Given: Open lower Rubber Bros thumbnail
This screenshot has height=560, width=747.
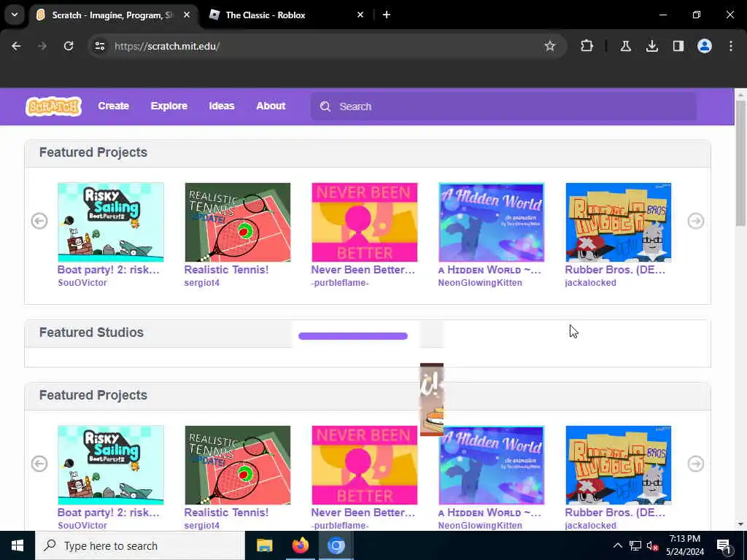Looking at the screenshot, I should coord(619,465).
